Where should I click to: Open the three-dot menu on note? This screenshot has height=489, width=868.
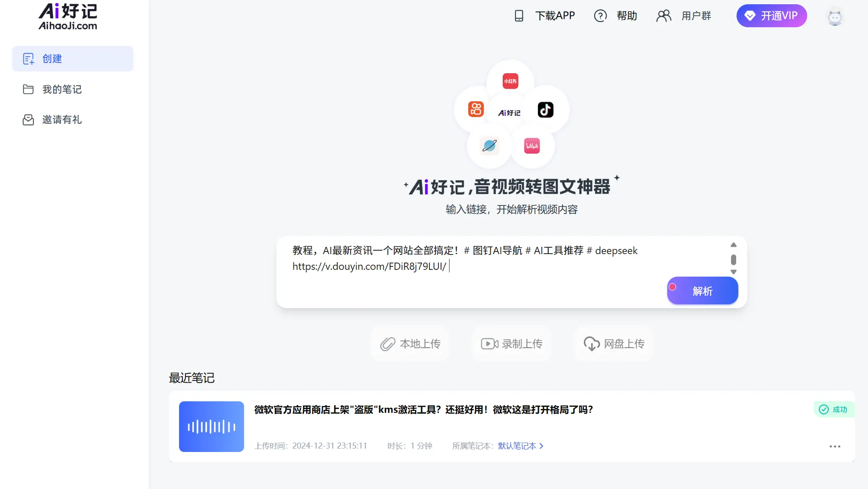[x=834, y=446]
